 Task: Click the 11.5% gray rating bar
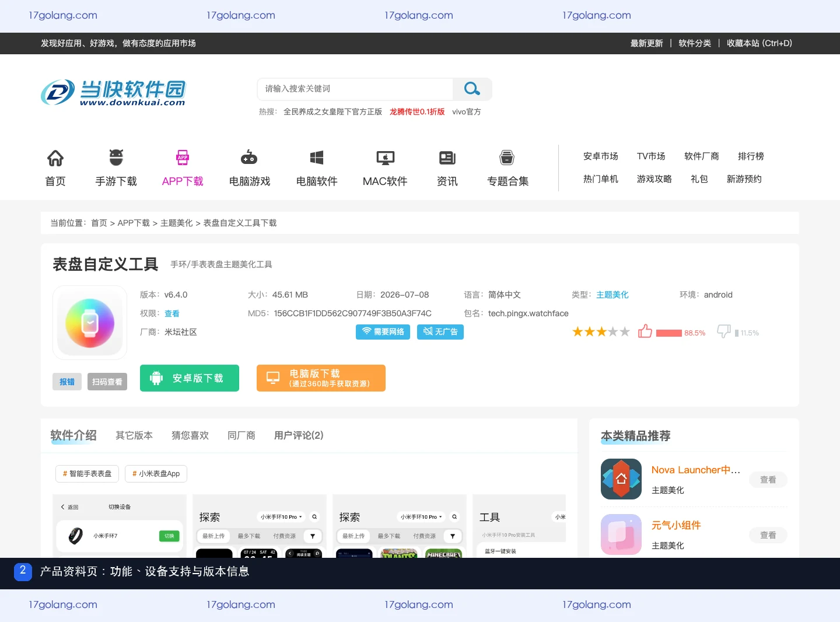(737, 333)
